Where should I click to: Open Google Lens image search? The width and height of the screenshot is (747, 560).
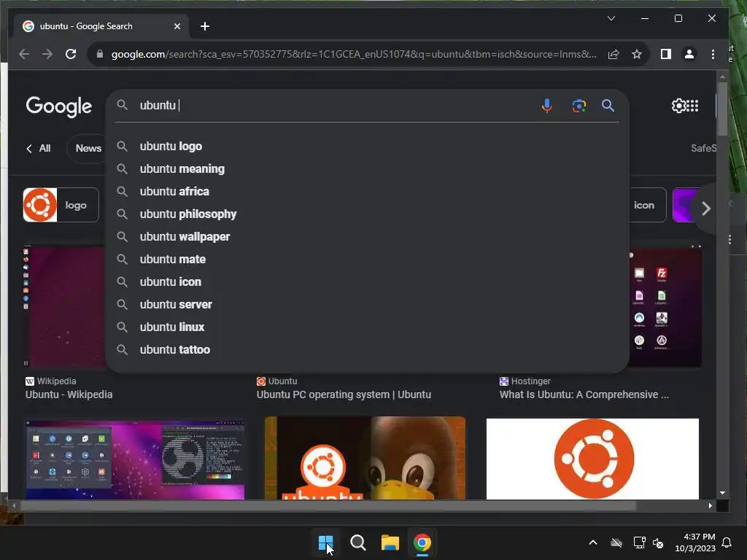click(578, 105)
